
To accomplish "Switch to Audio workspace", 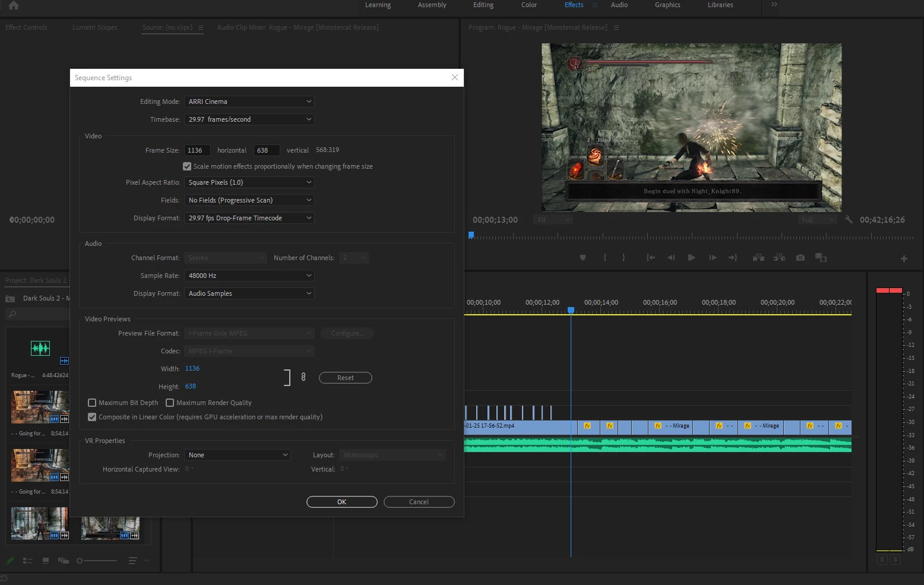I will [x=619, y=5].
